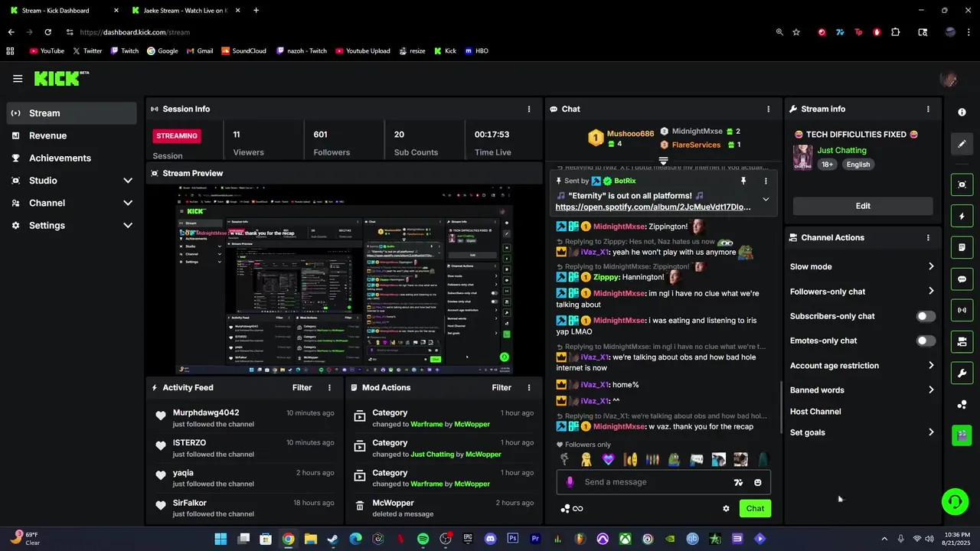980x551 pixels.
Task: Open Mod Actions Filter
Action: coord(501,387)
